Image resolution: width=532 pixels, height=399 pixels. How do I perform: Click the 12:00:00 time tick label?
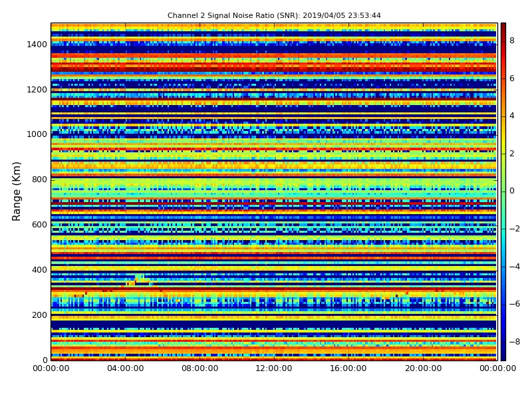tap(274, 368)
